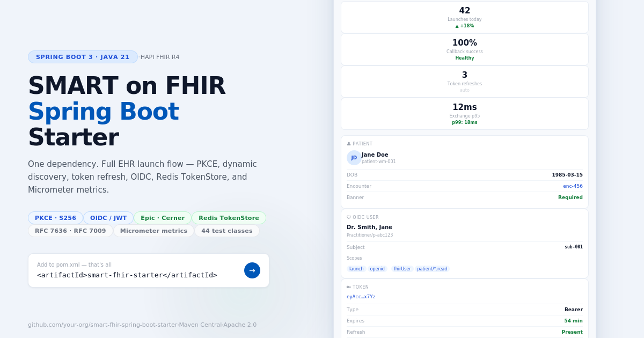
Task: Click the +18% launches trend indicator
Action: (465, 26)
